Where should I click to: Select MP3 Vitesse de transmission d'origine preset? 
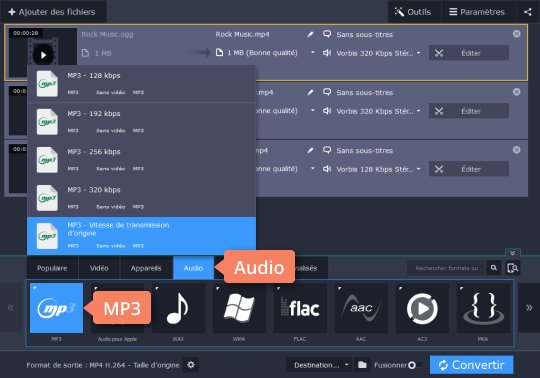pyautogui.click(x=141, y=236)
